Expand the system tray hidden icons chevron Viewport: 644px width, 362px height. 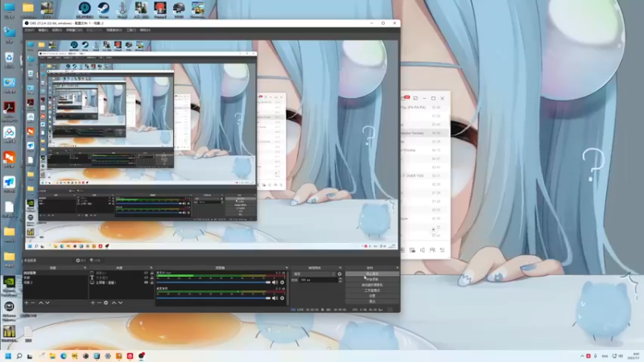(582, 356)
